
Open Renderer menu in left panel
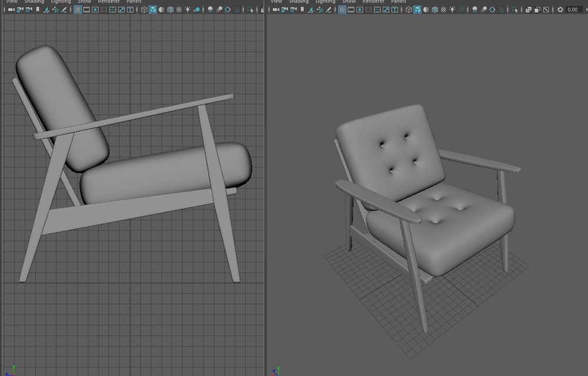(x=109, y=2)
